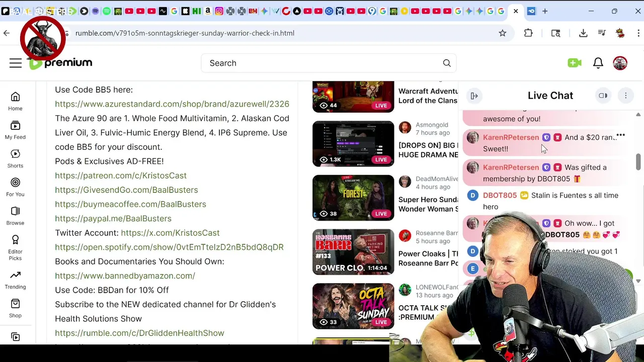Click the Chrome profile avatar
Image resolution: width=644 pixels, height=362 pixels.
pyautogui.click(x=620, y=33)
